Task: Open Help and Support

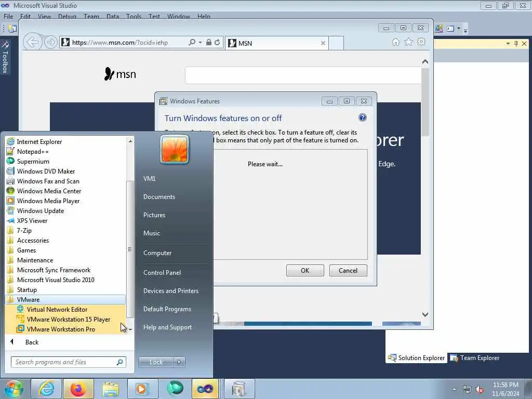Action: 167,327
